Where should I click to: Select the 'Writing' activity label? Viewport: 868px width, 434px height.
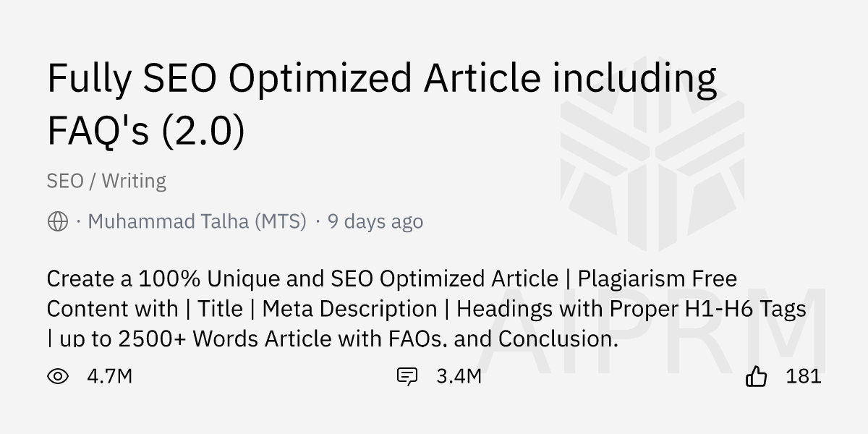134,181
